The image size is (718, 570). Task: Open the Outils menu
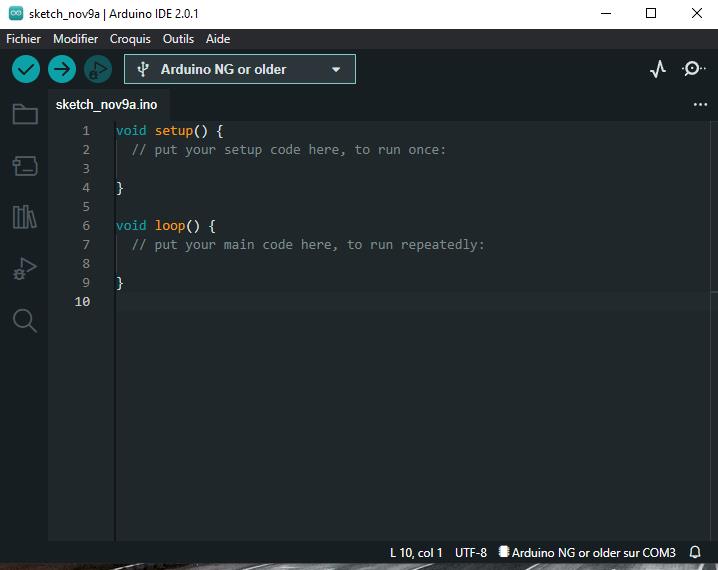(178, 39)
